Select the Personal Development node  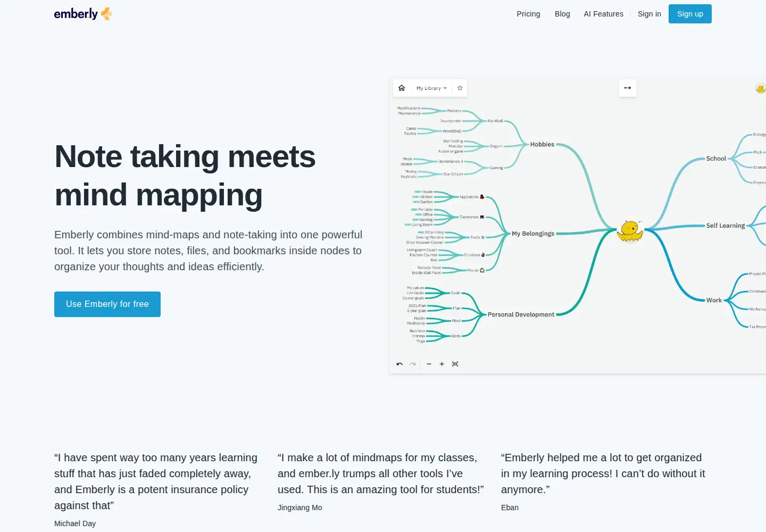[x=521, y=315]
